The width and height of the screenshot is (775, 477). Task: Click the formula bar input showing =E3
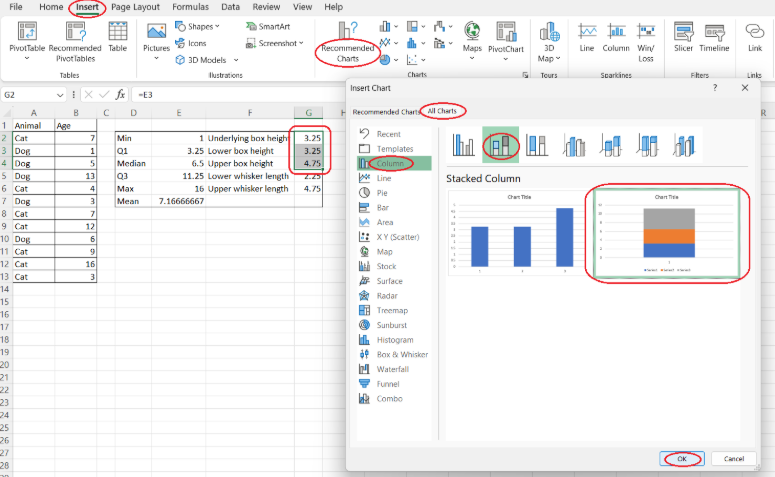pos(300,95)
